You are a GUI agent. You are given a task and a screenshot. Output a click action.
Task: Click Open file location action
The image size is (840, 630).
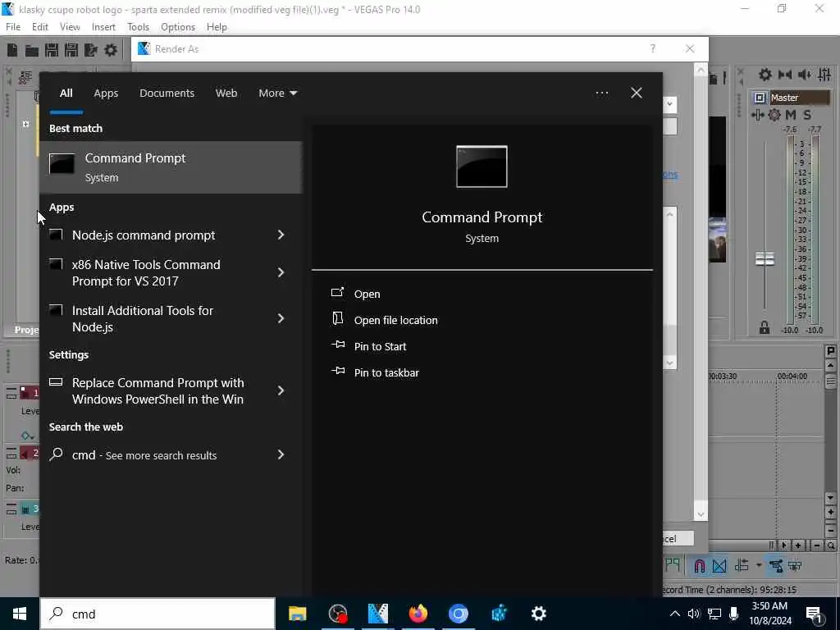(x=396, y=321)
